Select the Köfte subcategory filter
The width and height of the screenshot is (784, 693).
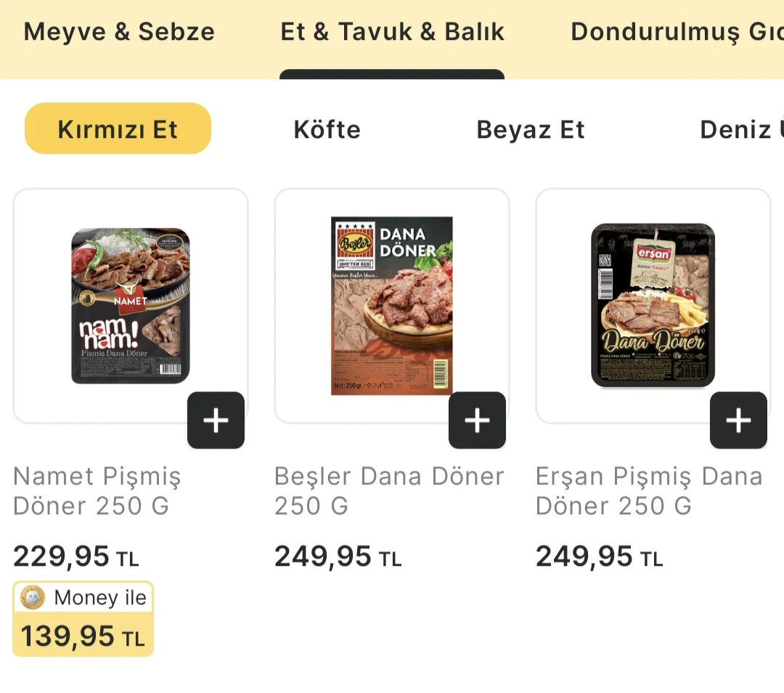(327, 129)
